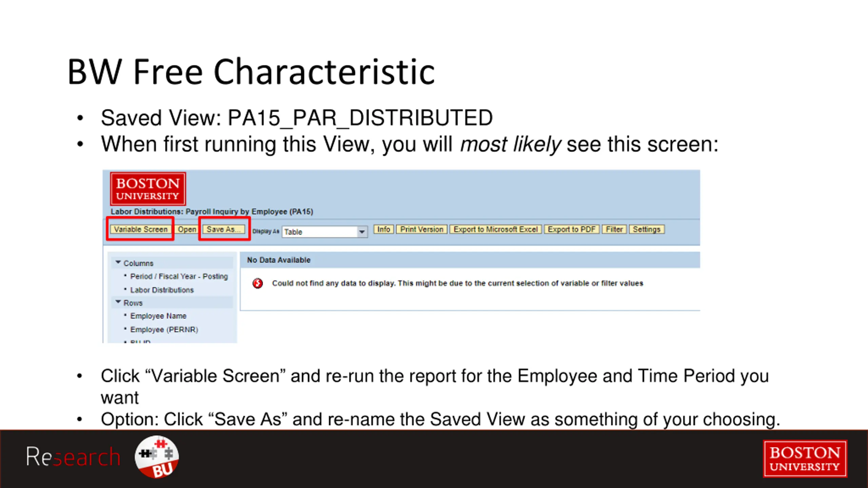This screenshot has height=488, width=868.
Task: Select Employee (PERNR) row item
Action: point(164,330)
